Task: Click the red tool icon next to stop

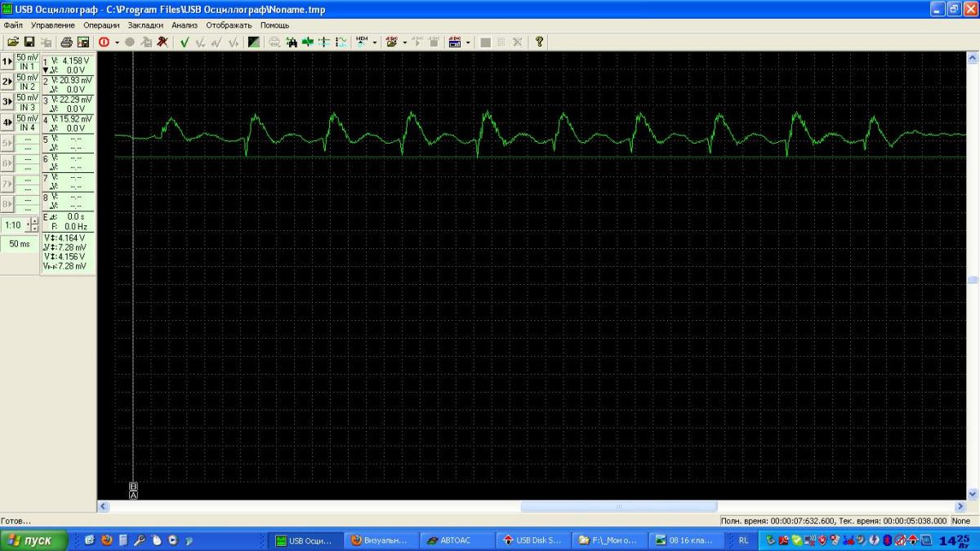Action: pos(162,42)
